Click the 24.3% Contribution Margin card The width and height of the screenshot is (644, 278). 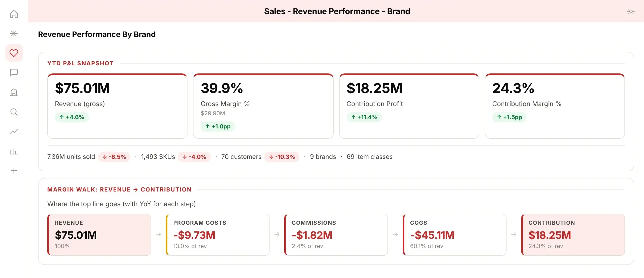(x=555, y=106)
